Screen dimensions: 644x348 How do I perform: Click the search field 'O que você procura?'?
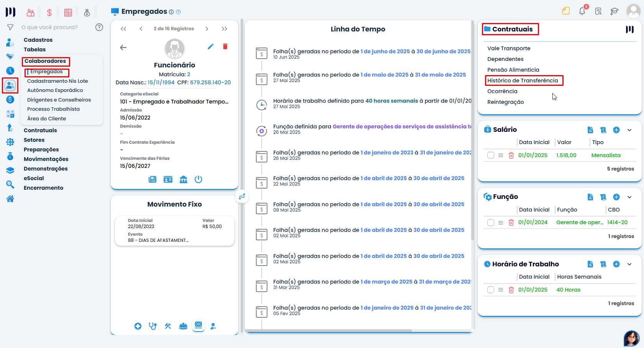coord(49,27)
